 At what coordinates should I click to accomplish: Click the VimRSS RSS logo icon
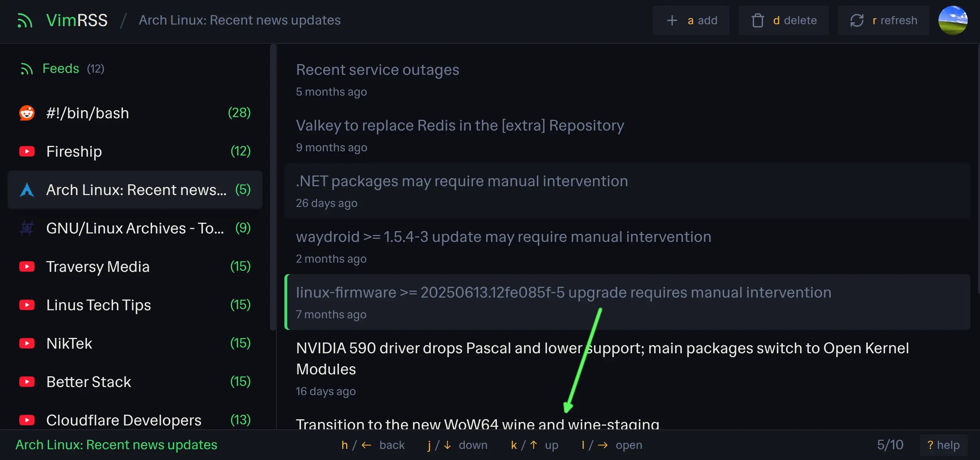click(x=25, y=20)
